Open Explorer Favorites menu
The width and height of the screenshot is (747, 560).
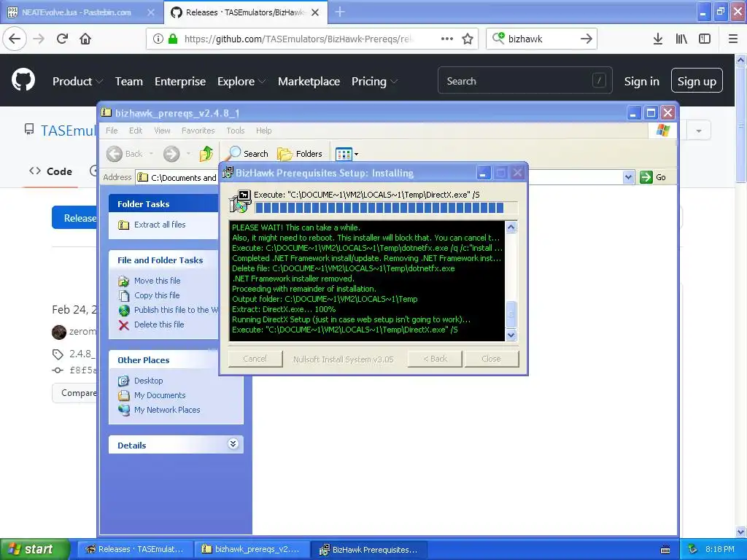pos(198,131)
